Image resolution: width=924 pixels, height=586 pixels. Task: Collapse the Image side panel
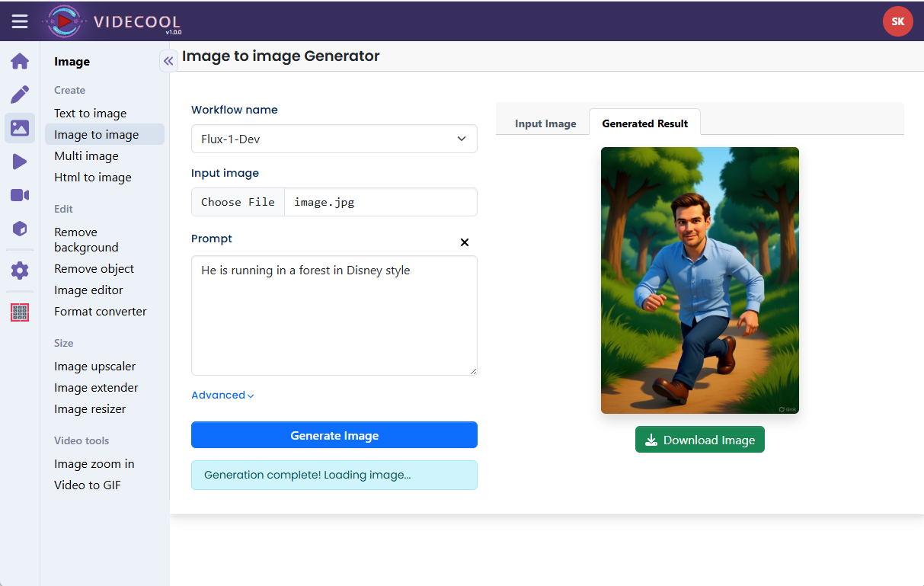point(168,61)
